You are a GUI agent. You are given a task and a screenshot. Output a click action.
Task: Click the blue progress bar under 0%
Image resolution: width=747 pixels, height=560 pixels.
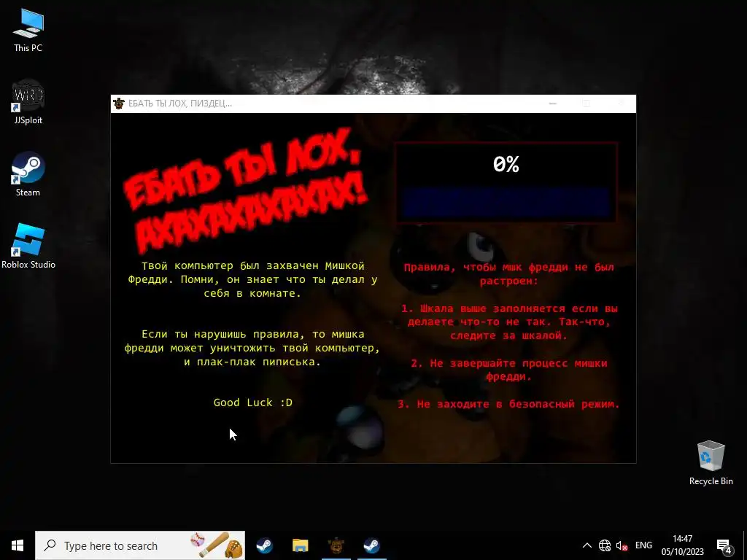[506, 203]
